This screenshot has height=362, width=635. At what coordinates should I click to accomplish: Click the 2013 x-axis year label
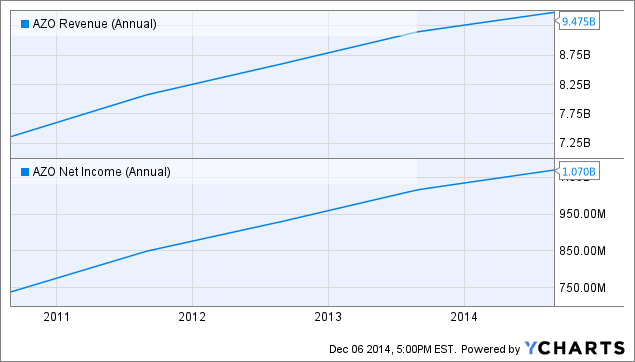328,317
